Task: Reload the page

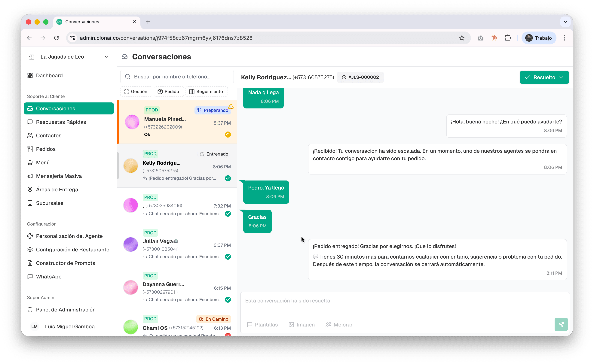Action: tap(56, 38)
